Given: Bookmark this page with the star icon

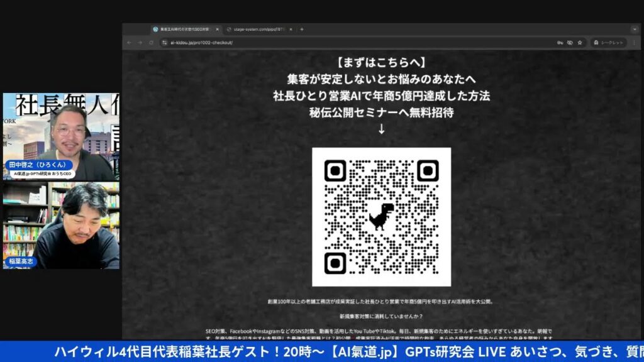Looking at the screenshot, I should click(x=580, y=43).
